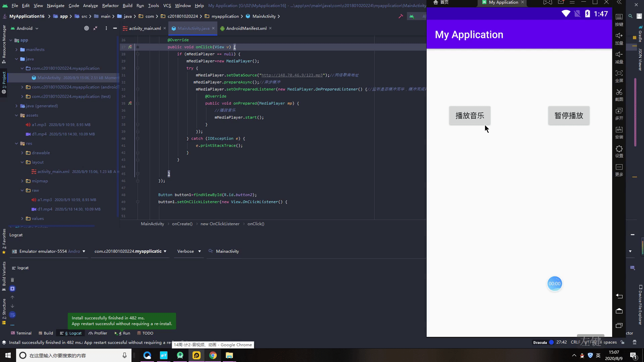Expand the values folder in the project tree
The image size is (644, 362).
[22, 219]
